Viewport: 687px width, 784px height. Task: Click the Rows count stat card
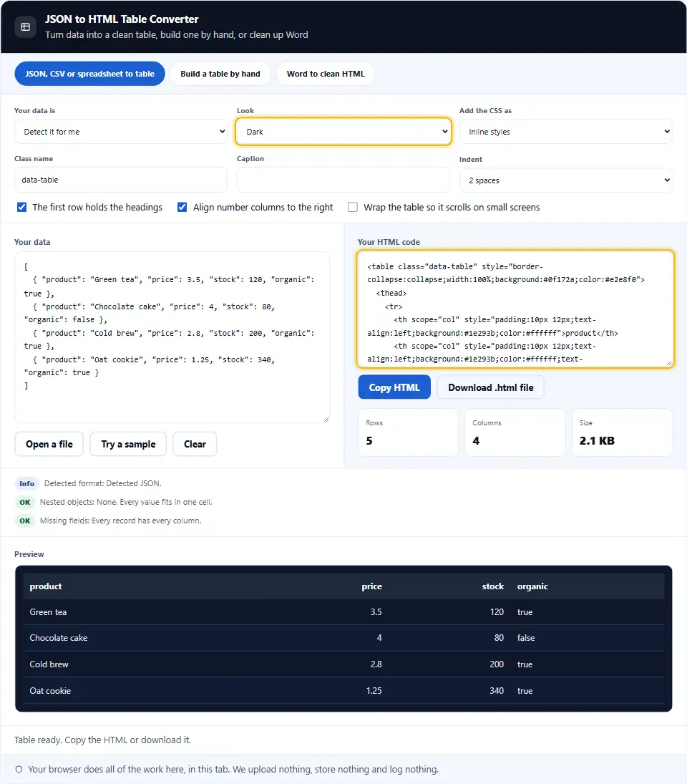tap(408, 432)
